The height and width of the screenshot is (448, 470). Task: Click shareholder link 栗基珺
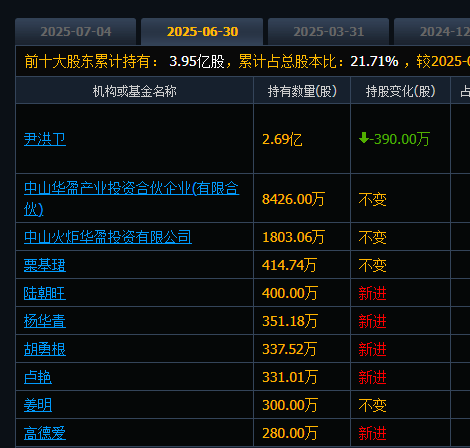(45, 265)
